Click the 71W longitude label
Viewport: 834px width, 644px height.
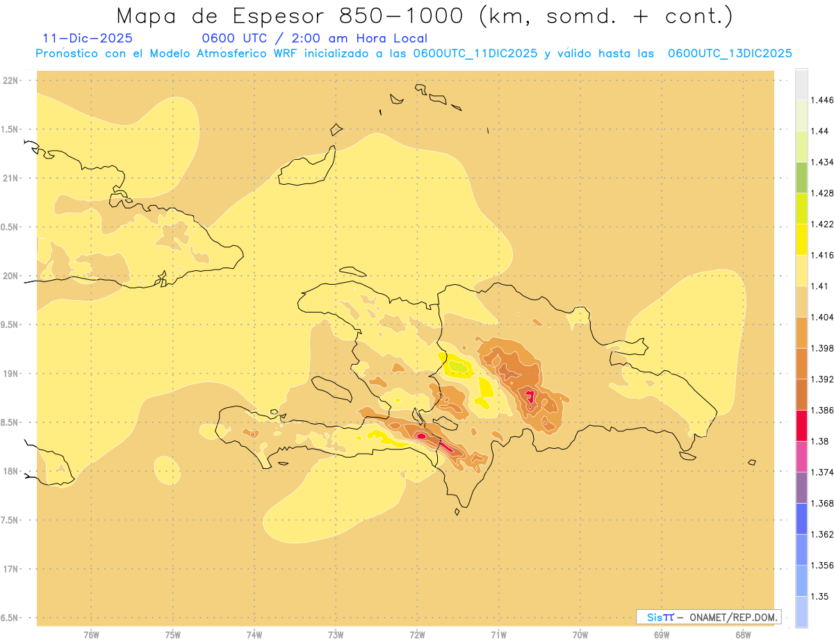[x=498, y=635]
